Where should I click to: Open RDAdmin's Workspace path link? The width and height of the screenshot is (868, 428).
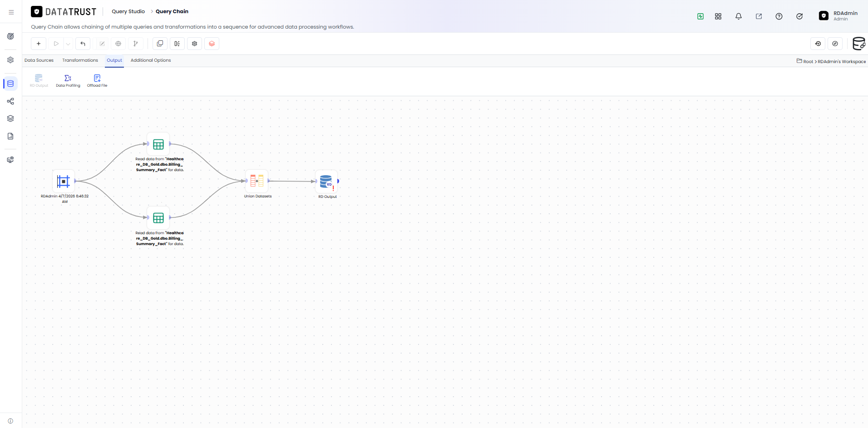(x=842, y=62)
